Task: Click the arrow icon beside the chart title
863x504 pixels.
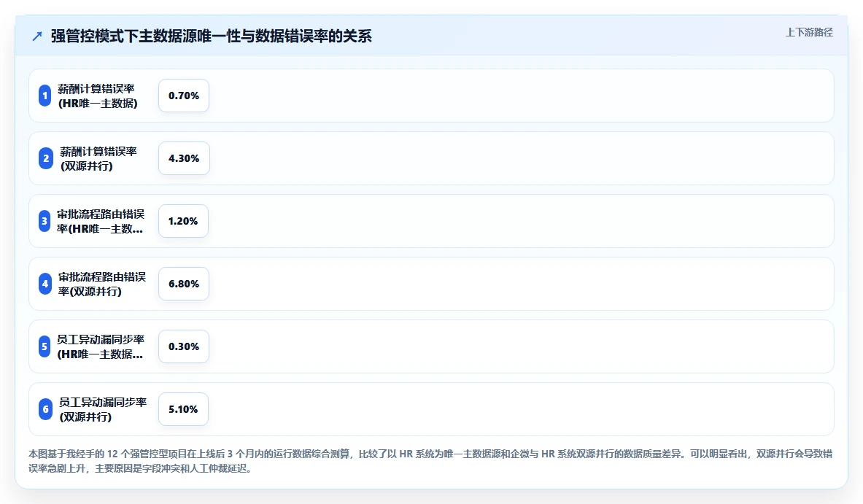Action: 37,36
